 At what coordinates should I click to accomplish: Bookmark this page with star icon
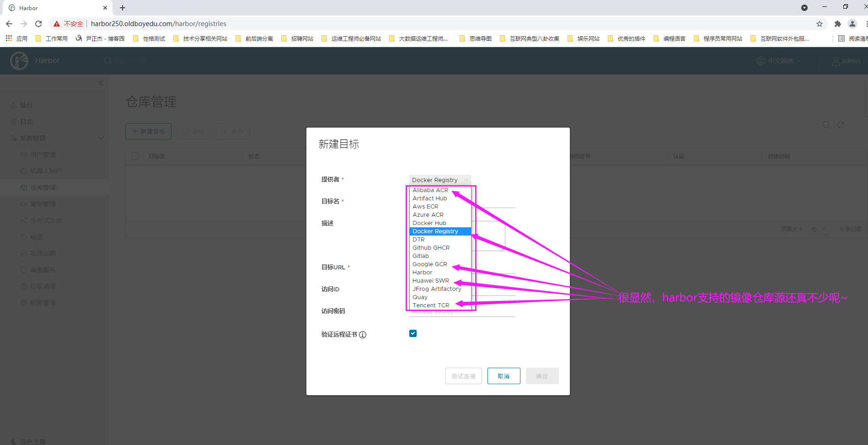[820, 24]
